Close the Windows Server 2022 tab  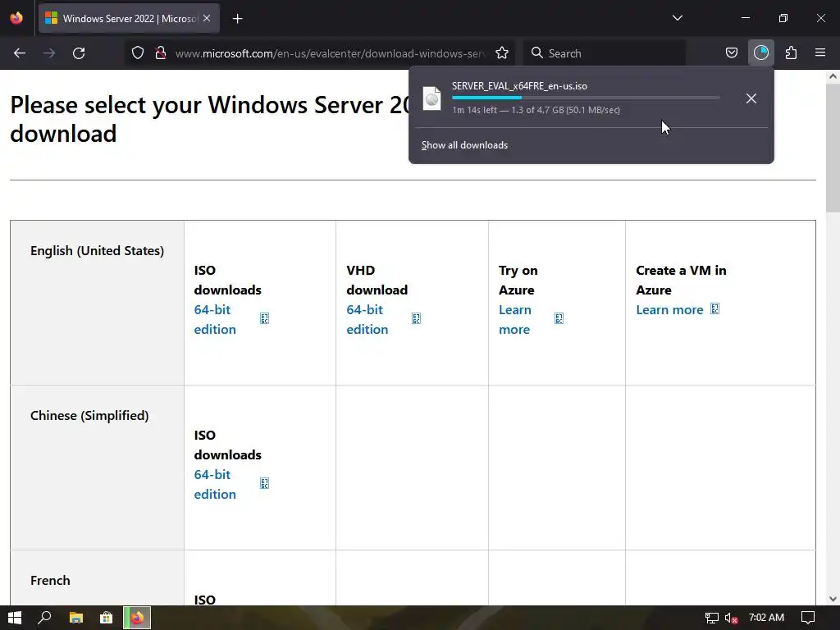pyautogui.click(x=207, y=18)
